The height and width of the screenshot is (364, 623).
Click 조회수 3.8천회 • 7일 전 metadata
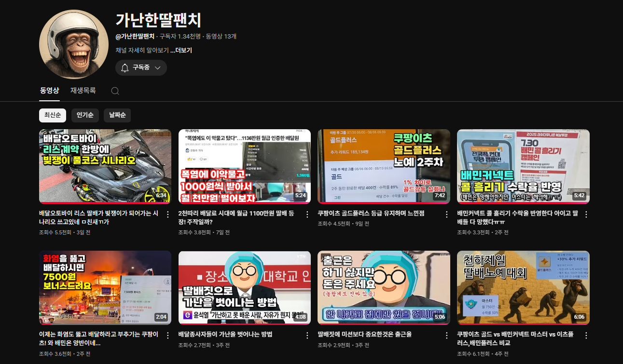click(x=204, y=232)
